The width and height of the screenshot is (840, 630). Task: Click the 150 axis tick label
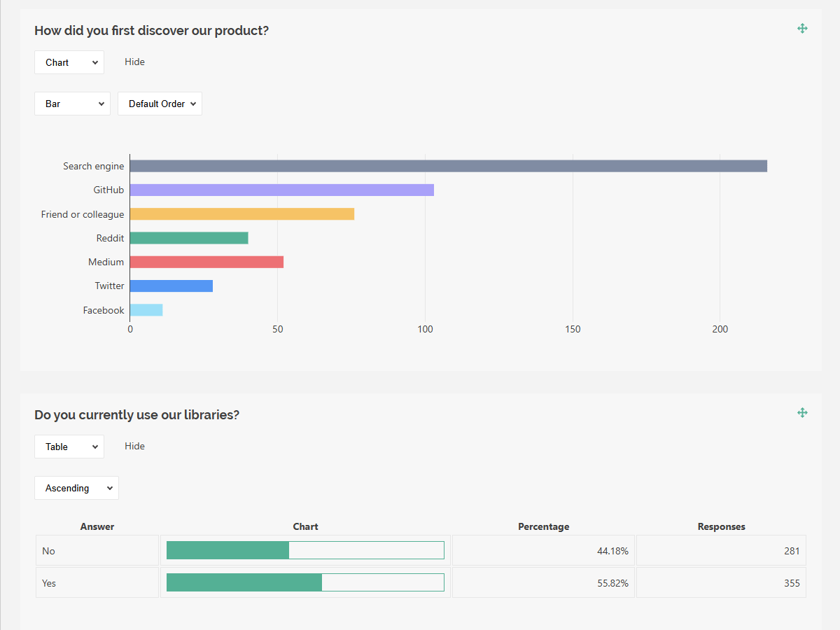click(573, 329)
